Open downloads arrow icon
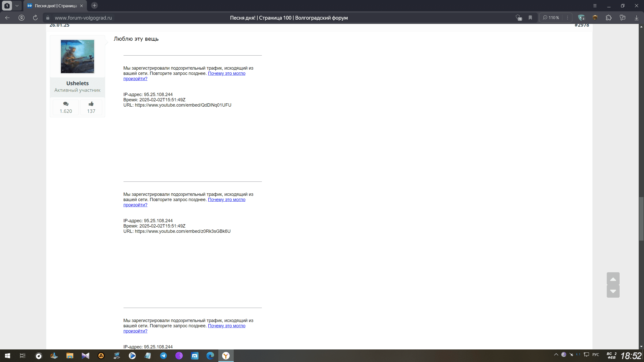644x362 pixels. click(x=636, y=18)
